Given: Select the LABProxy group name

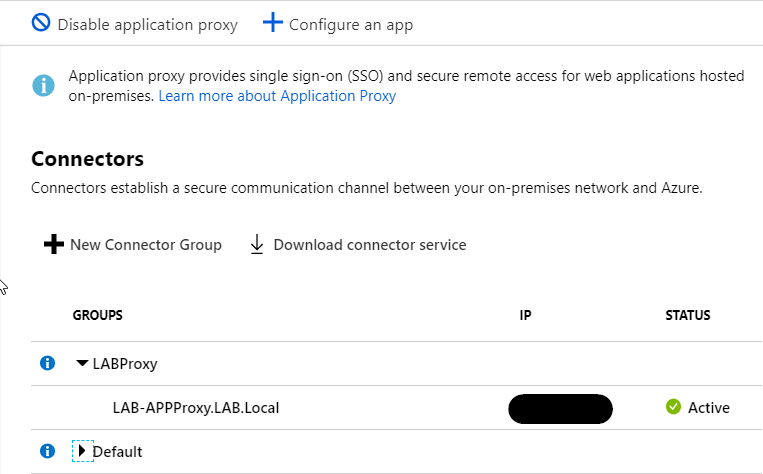Looking at the screenshot, I should (125, 363).
